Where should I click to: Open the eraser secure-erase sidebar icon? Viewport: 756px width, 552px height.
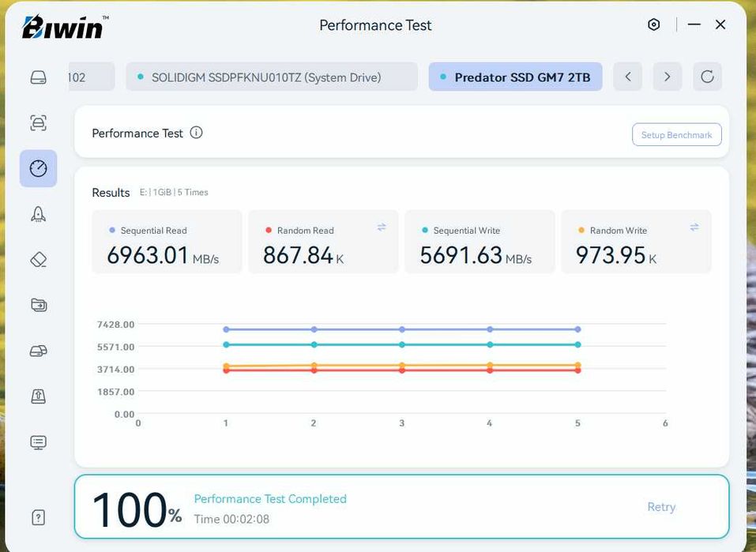pos(38,259)
